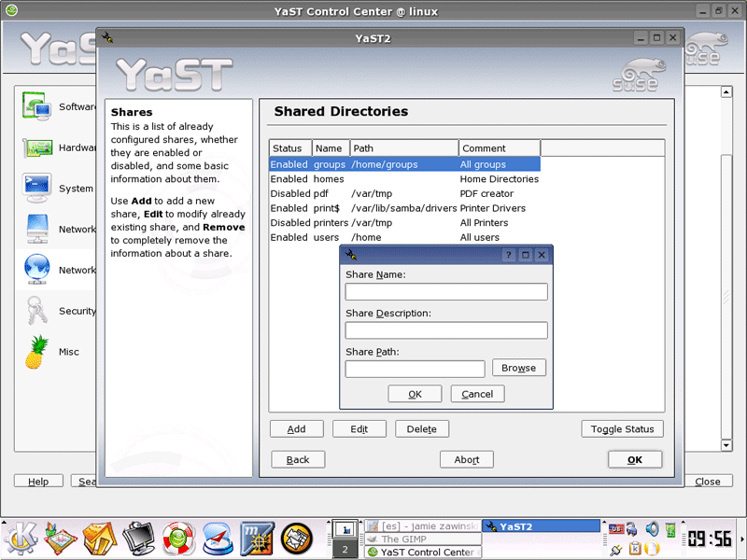This screenshot has width=747, height=560.
Task: Click scroll down arrow in Control Center
Action: click(726, 446)
